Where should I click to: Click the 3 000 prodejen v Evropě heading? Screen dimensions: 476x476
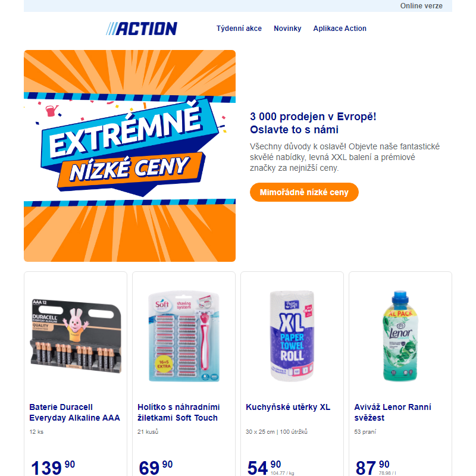313,123
